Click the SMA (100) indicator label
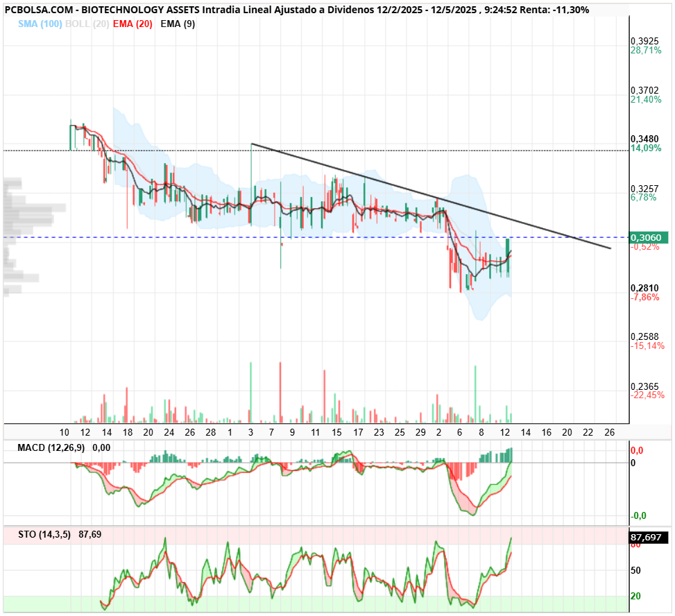Screen dimensions: 675x616 tap(40, 24)
